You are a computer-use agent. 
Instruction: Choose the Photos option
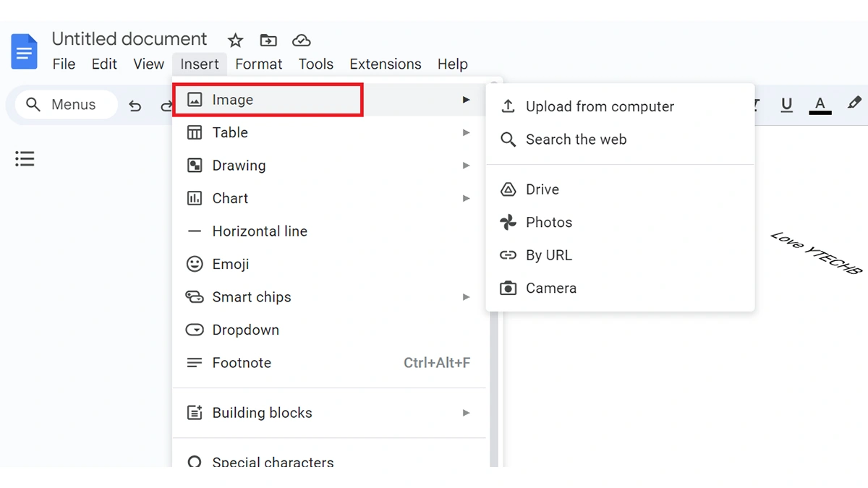click(621, 222)
